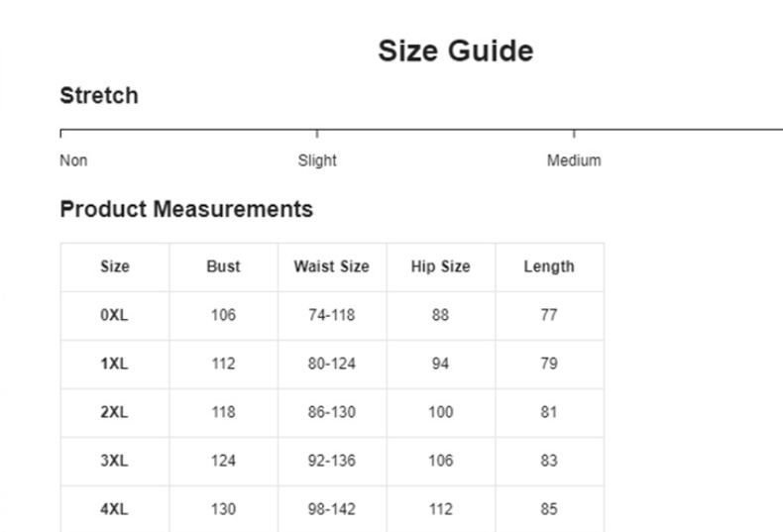Screen dimensions: 783x532
Task: Select the 0XL size row label
Action: point(115,315)
